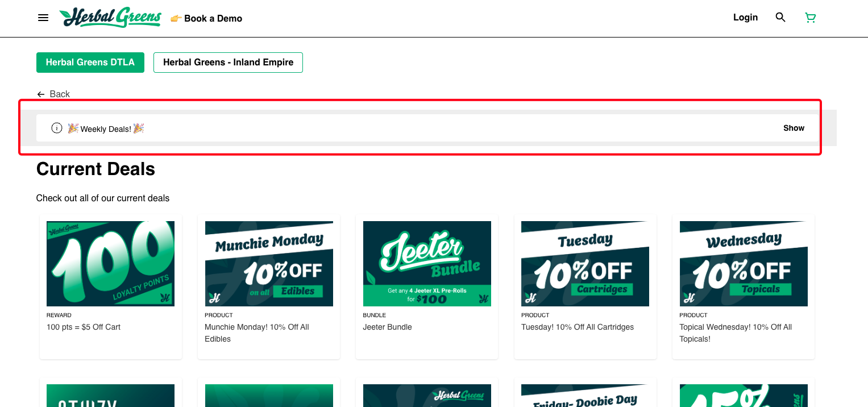Click the Herbal Greens logo
Image resolution: width=868 pixels, height=407 pixels.
[111, 18]
